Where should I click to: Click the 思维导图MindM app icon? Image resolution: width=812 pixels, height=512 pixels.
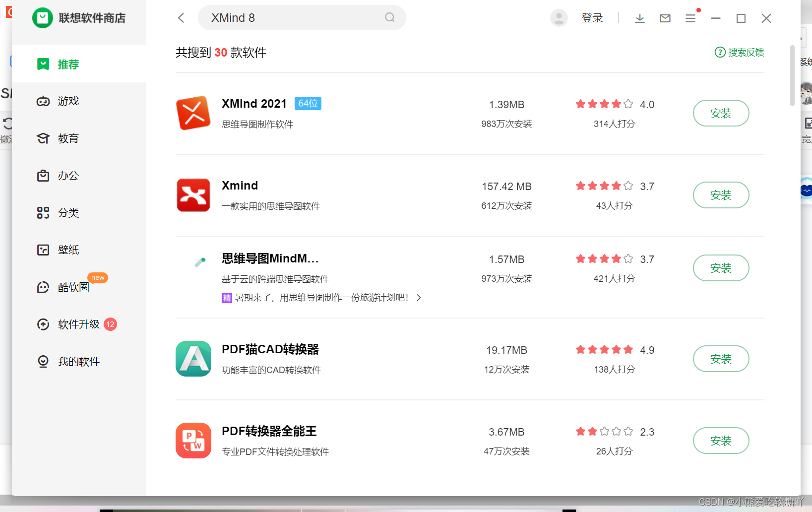click(200, 262)
